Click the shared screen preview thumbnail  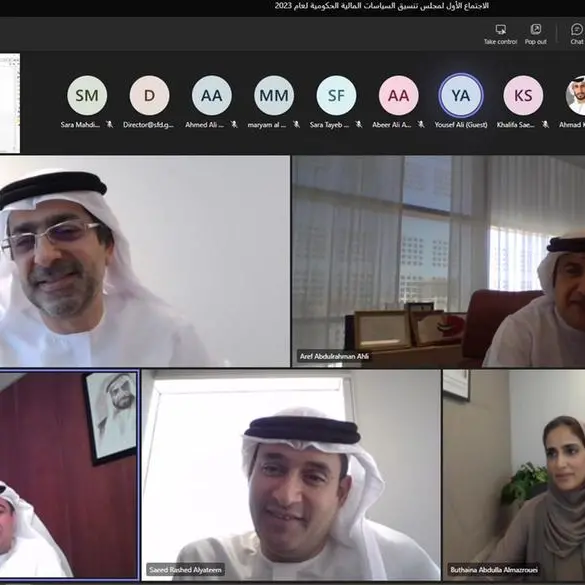tap(10, 103)
